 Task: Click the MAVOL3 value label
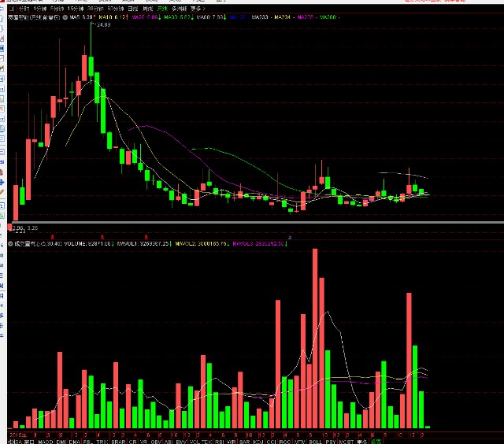tap(260, 244)
